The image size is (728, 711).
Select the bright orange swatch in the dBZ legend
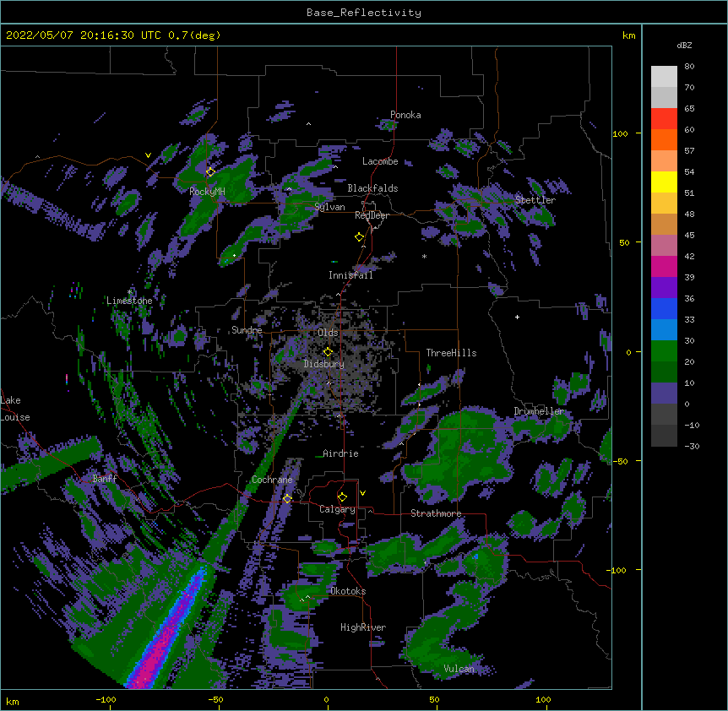coord(664,139)
